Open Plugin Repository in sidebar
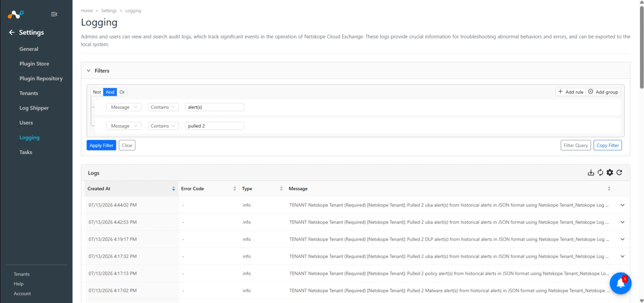 (41, 78)
